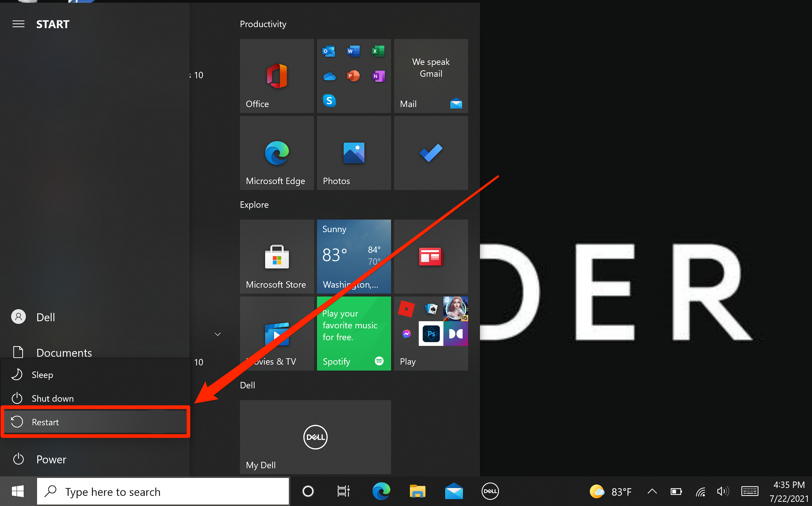The width and height of the screenshot is (812, 506).
Task: Open Documents from Start sidebar
Action: pyautogui.click(x=52, y=352)
